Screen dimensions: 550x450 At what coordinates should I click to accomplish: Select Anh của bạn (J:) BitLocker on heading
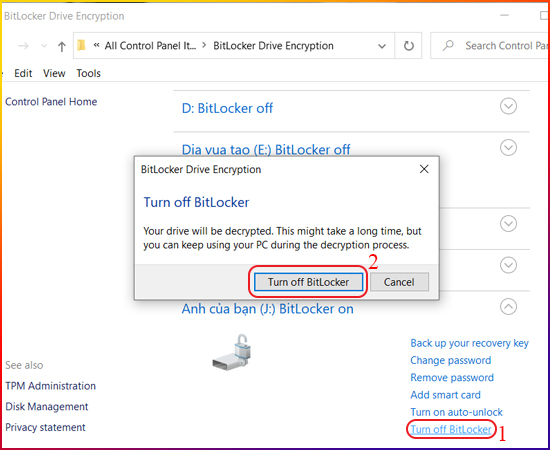coord(267,309)
